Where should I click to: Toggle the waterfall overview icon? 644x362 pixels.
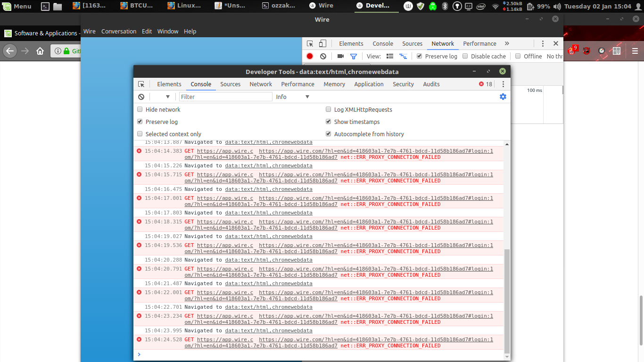[403, 56]
